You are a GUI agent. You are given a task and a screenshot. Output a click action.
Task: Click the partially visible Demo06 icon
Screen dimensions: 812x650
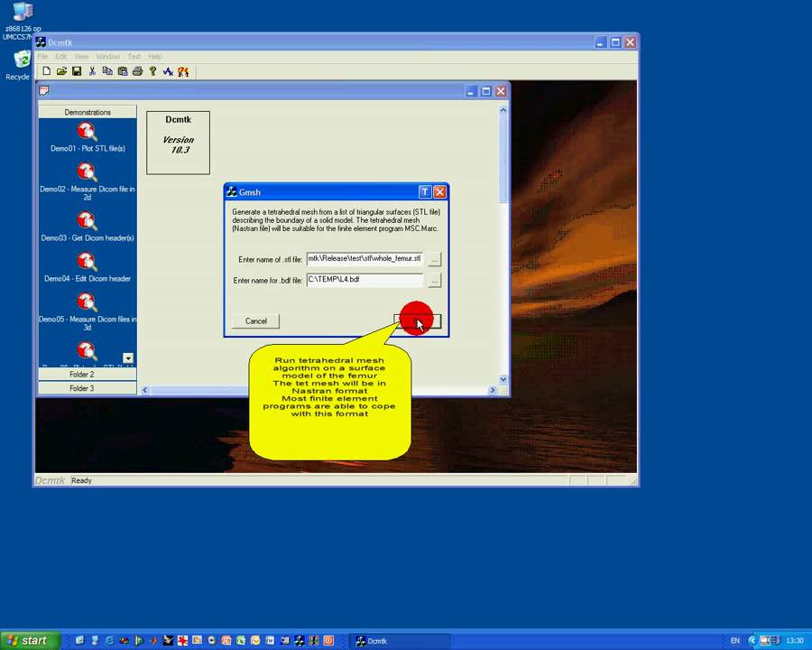87,350
